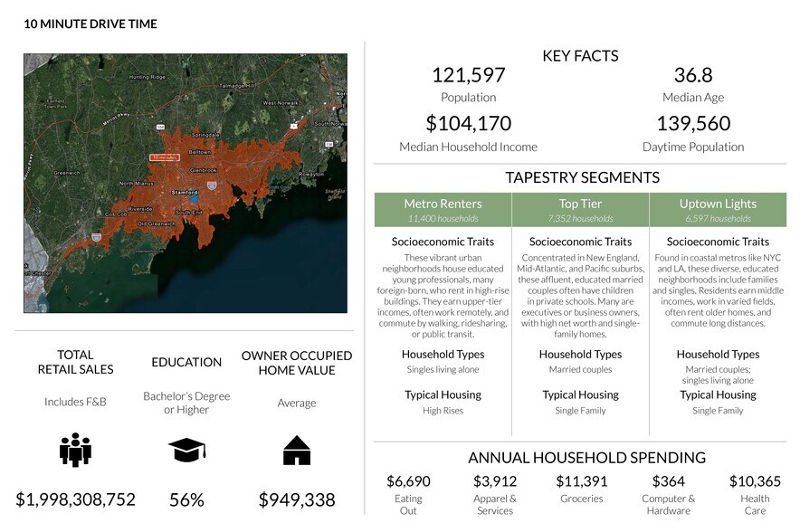The width and height of the screenshot is (800, 532).
Task: Open the satellite drive-time map
Action: pyautogui.click(x=186, y=183)
